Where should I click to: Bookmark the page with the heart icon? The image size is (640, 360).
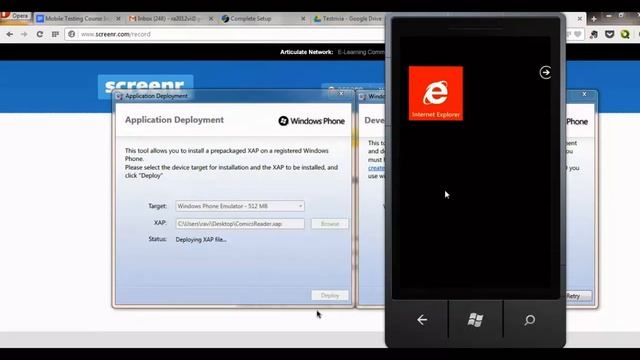click(x=578, y=34)
